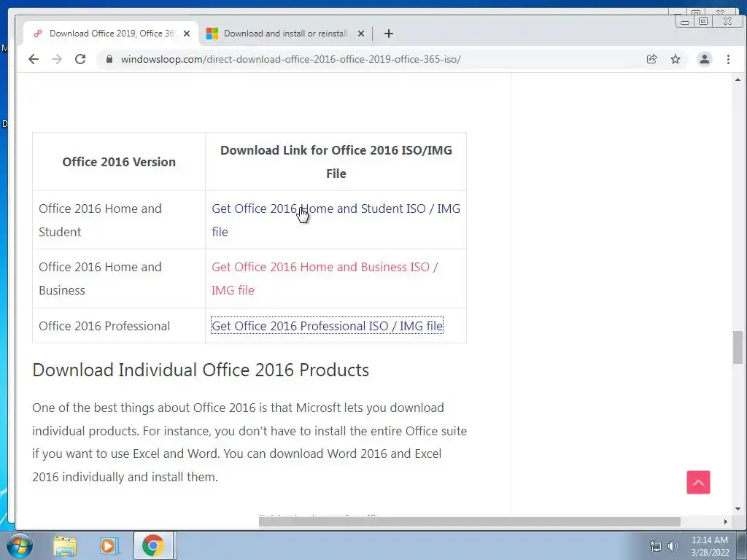This screenshot has height=560, width=747.
Task: Click the Chrome taskbar icon
Action: point(153,545)
